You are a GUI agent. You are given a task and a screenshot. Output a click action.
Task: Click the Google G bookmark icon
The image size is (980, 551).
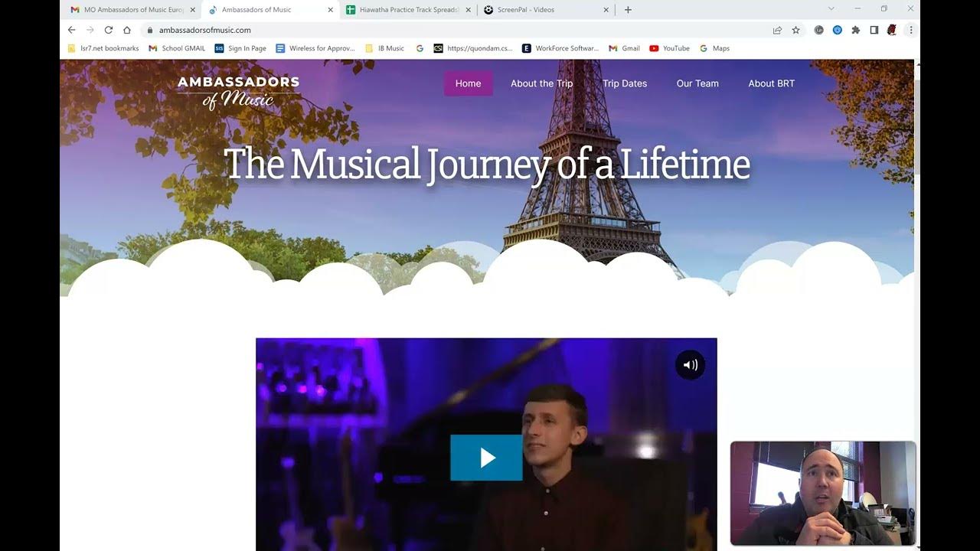420,48
